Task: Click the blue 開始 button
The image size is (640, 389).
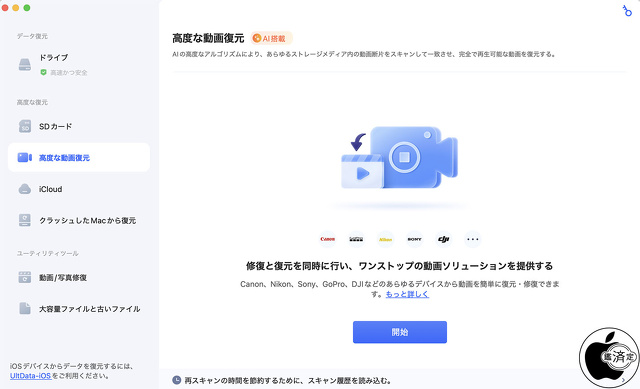Action: 400,332
